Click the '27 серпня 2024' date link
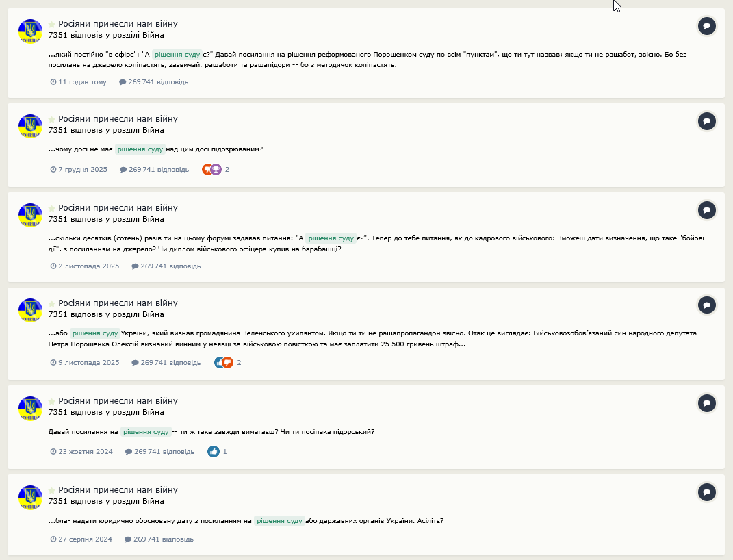Image resolution: width=733 pixels, height=560 pixels. (81, 539)
